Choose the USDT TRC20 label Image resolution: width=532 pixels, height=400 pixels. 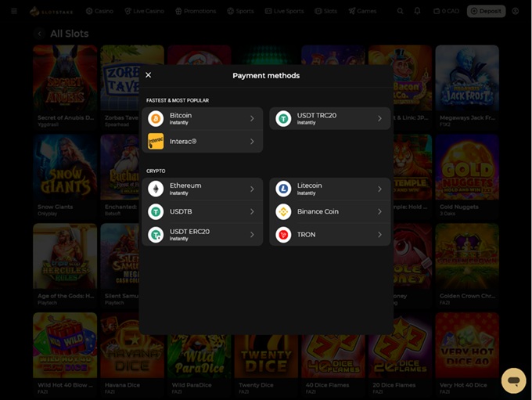pos(317,115)
